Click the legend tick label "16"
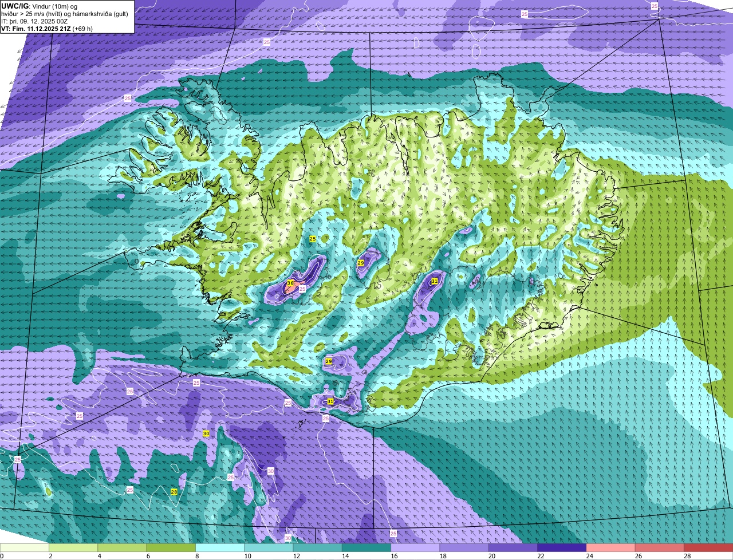733x560 pixels. (x=393, y=556)
